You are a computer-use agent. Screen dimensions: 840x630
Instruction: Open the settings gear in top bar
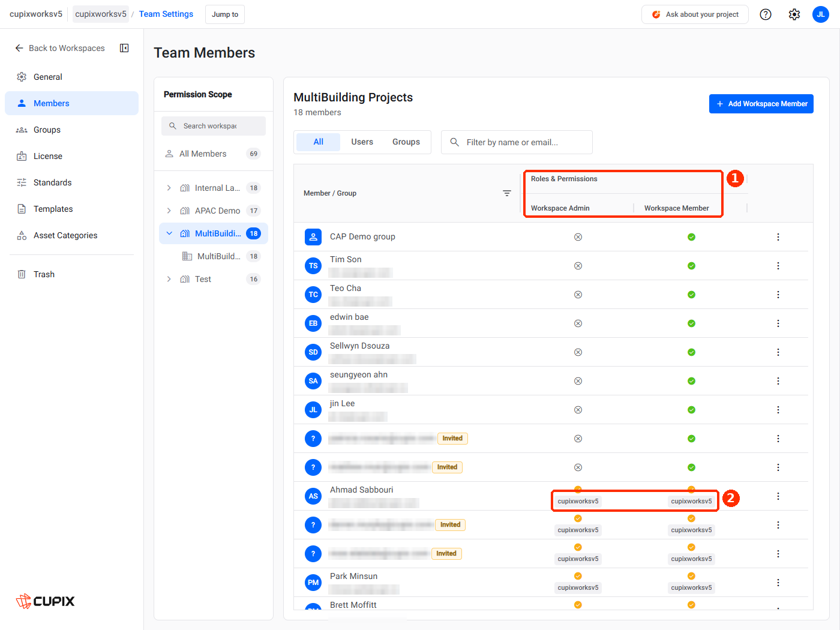(x=794, y=14)
